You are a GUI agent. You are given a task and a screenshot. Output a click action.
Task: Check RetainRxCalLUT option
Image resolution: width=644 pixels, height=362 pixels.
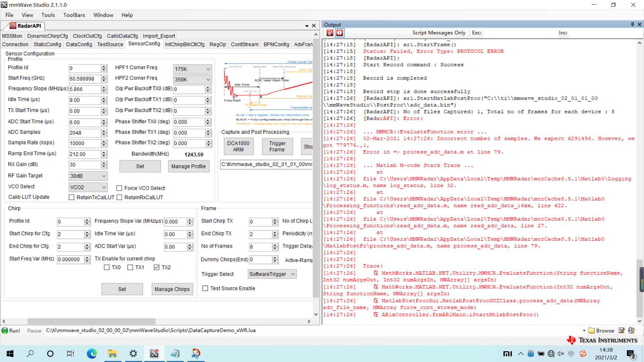point(119,197)
